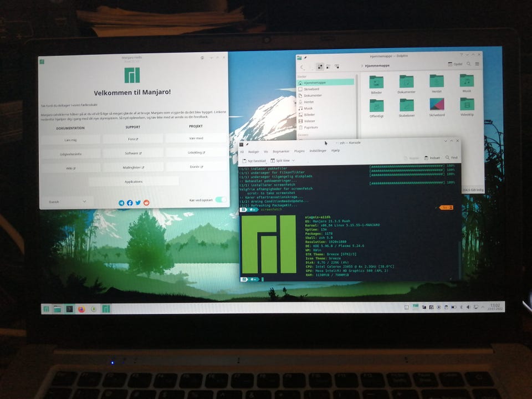532x399 pixels.
Task: Click the search icon in Dolphin
Action: 469,64
